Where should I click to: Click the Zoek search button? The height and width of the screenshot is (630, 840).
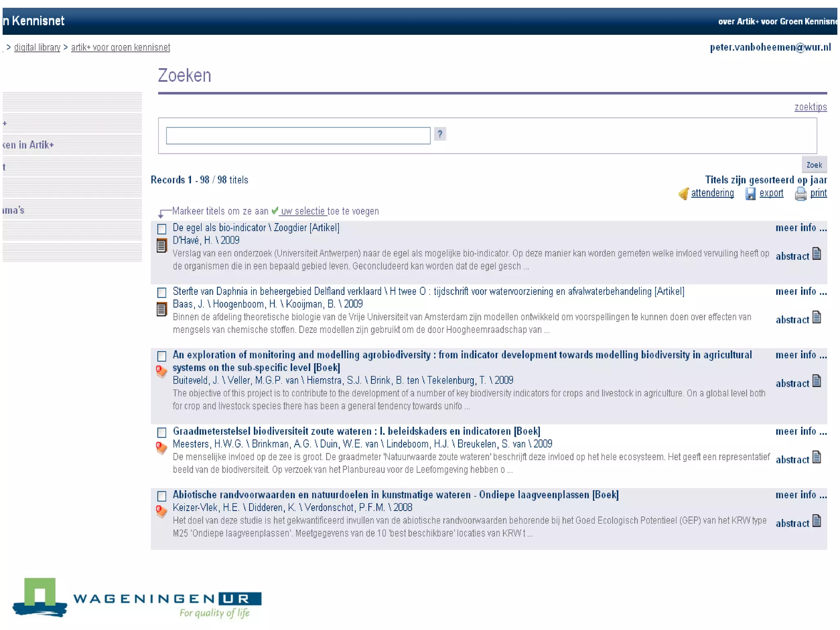click(814, 165)
